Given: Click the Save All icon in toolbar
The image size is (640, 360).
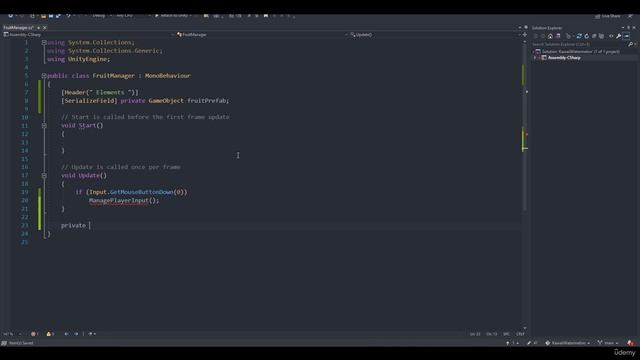Looking at the screenshot, I should click(58, 16).
